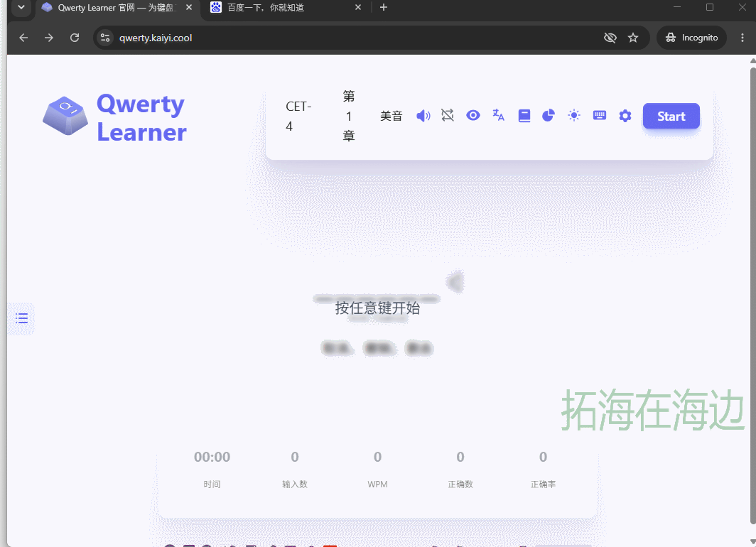Viewport: 756px width, 547px height.
Task: Toggle the eye dictation mode icon
Action: click(x=473, y=115)
